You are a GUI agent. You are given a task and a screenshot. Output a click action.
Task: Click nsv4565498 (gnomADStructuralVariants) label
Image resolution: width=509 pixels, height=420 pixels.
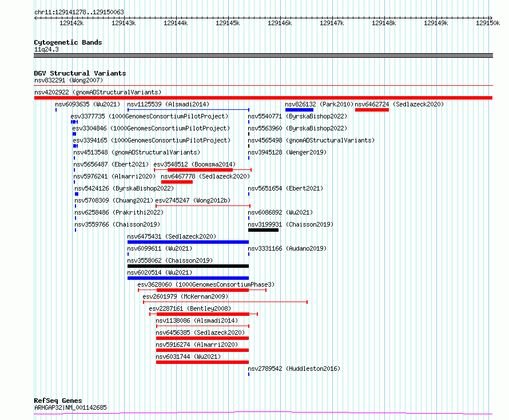tap(311, 140)
